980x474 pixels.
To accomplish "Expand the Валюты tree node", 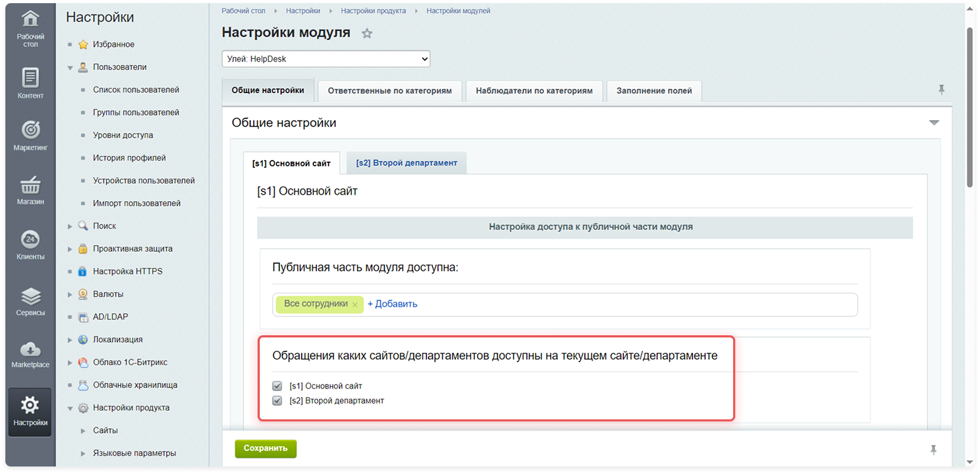I will (x=70, y=295).
